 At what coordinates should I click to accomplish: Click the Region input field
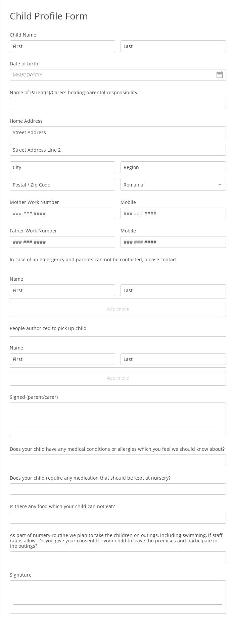(x=173, y=167)
